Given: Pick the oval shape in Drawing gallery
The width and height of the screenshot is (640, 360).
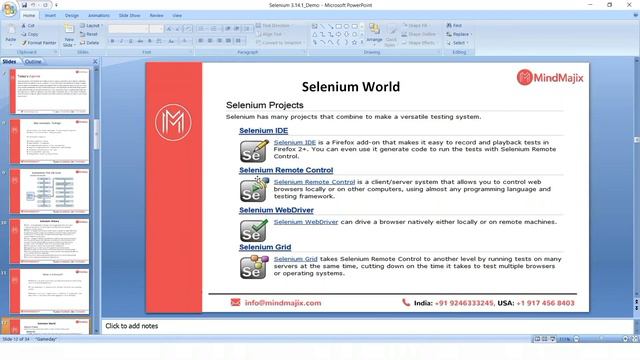Looking at the screenshot, I should (347, 27).
